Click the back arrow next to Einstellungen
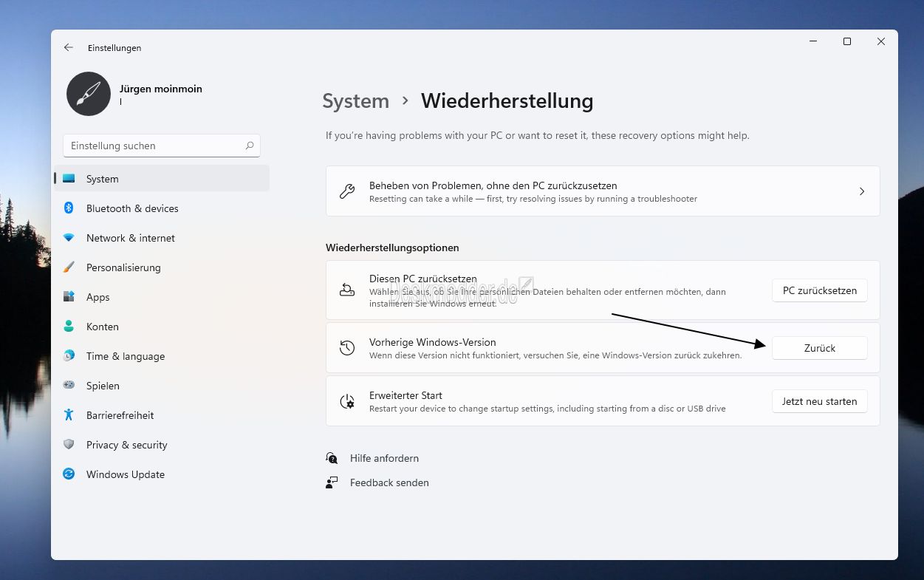Screen dimensions: 924x580 [69, 47]
